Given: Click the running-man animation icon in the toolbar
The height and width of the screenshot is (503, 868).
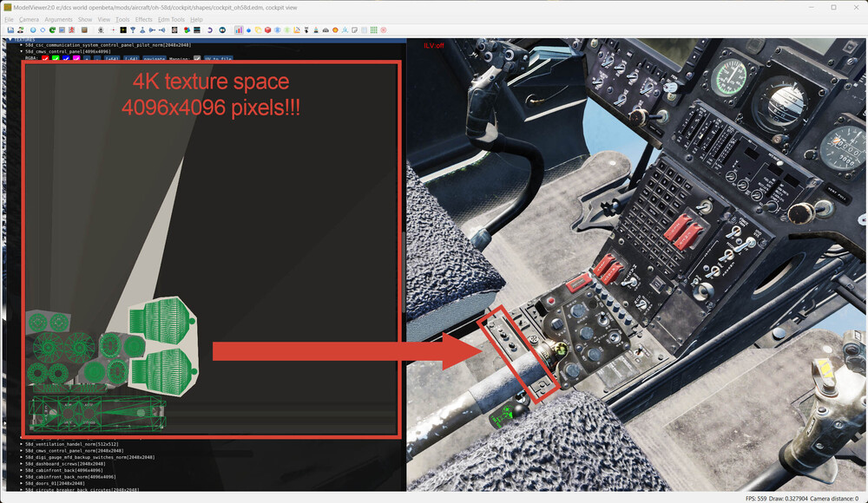Looking at the screenshot, I should pyautogui.click(x=71, y=29).
